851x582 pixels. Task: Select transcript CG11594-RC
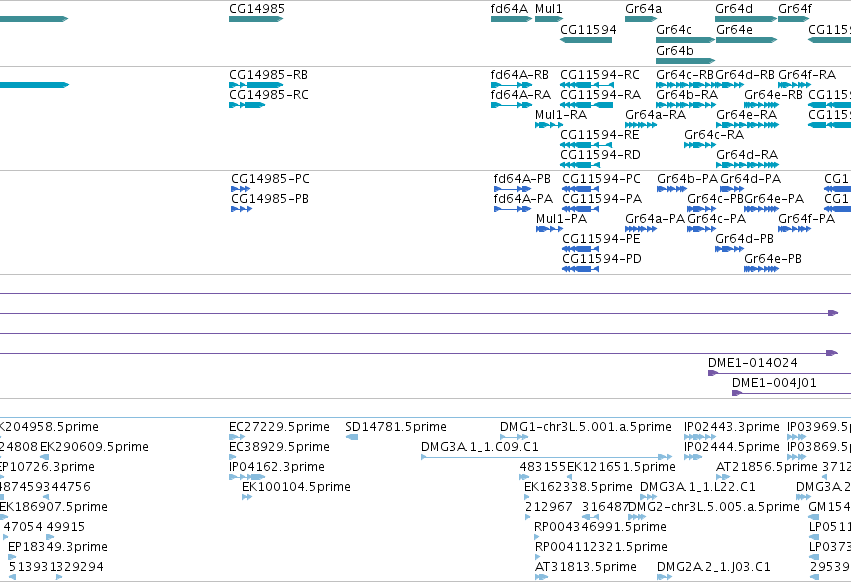click(587, 85)
